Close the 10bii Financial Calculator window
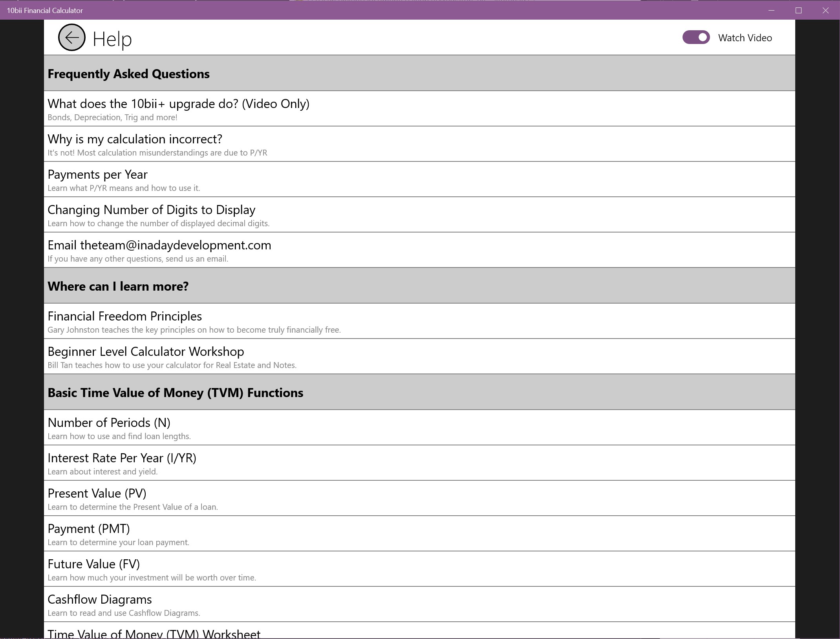This screenshot has height=639, width=840. (825, 10)
